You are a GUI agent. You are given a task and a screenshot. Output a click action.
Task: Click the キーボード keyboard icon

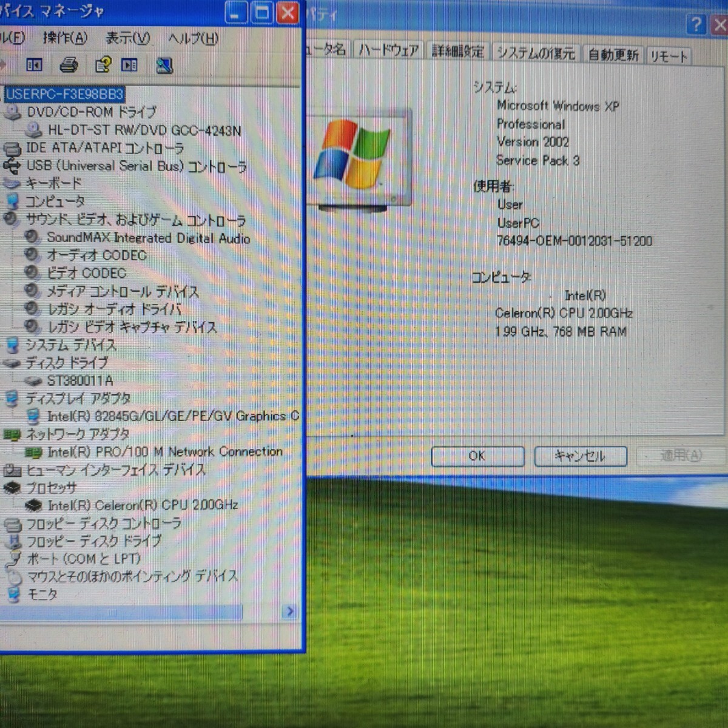click(x=12, y=183)
